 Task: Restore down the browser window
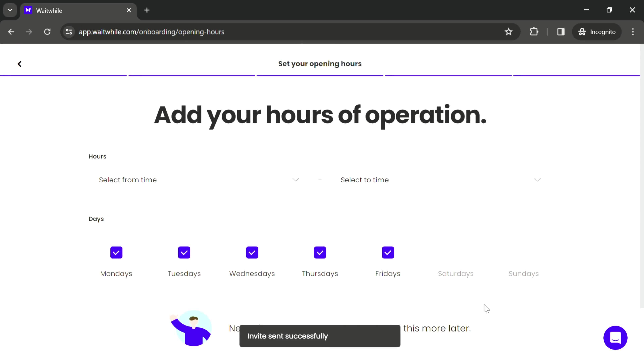point(609,10)
